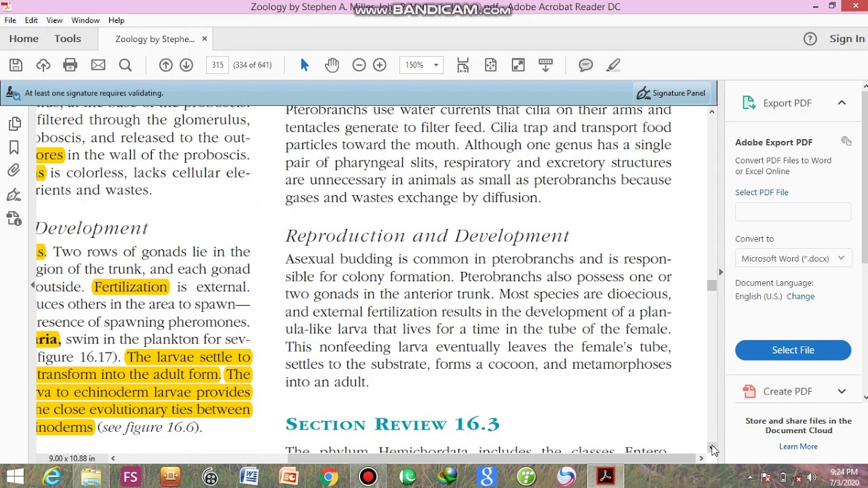Switch to the Tools tab

pos(68,39)
